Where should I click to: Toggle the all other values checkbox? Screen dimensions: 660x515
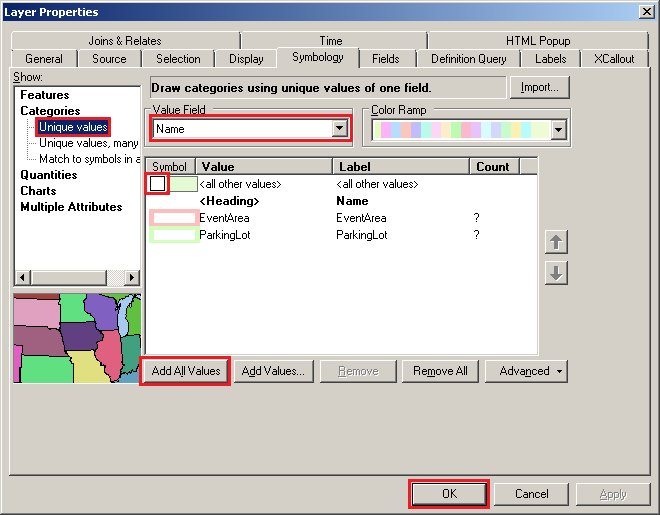158,184
